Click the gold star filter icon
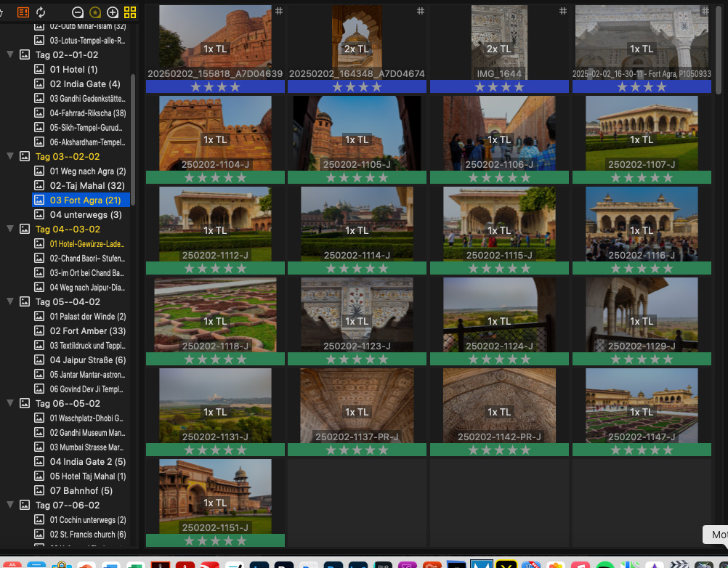 pyautogui.click(x=95, y=12)
